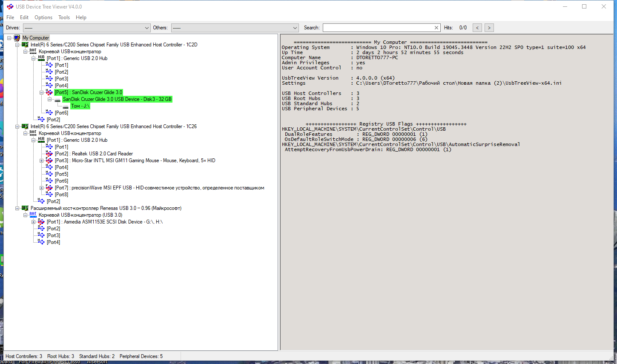Click the Renesas USB 3.0 host controller icon
This screenshot has width=617, height=364.
(25, 208)
